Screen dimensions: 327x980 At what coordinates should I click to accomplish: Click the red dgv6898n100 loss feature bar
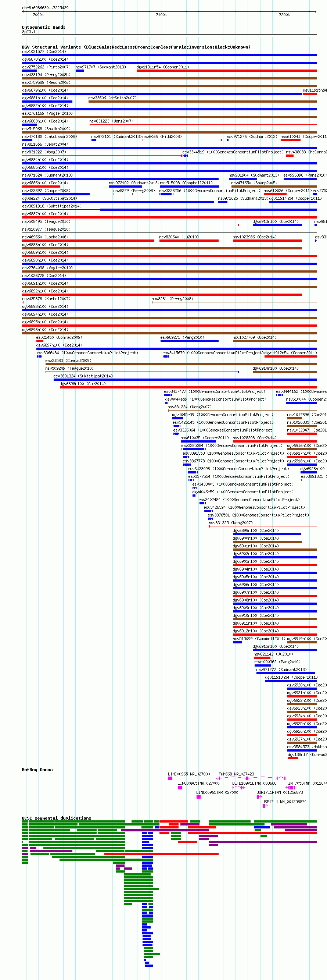tap(188, 387)
